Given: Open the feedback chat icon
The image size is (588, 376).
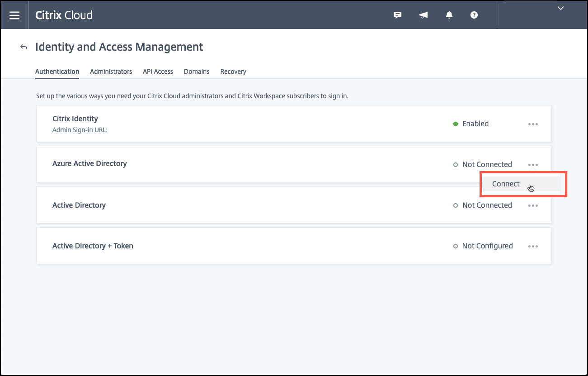Looking at the screenshot, I should coord(398,15).
